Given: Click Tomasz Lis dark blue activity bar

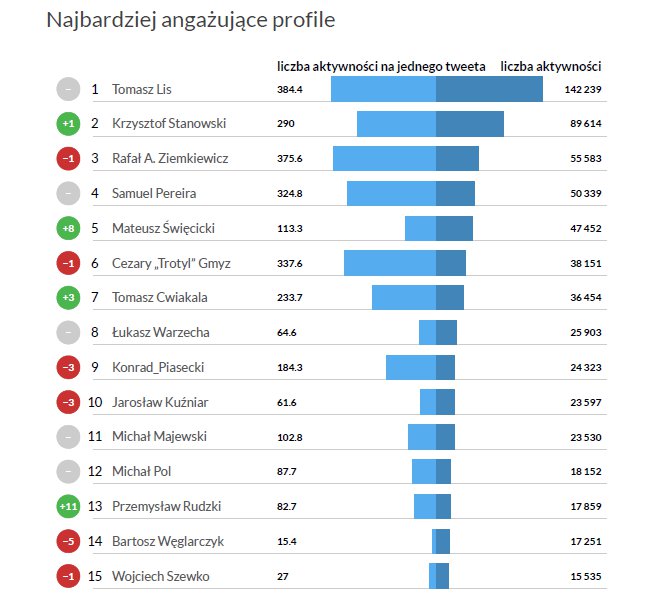Looking at the screenshot, I should [x=489, y=89].
